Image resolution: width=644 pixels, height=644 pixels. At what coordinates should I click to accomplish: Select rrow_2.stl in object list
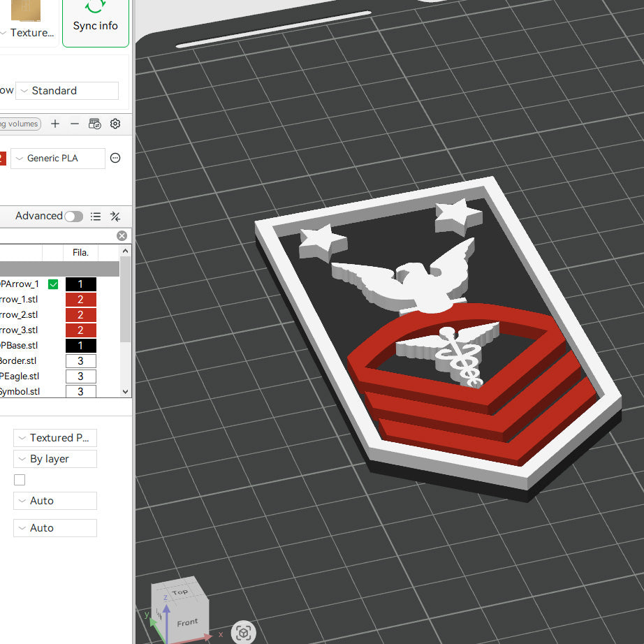point(19,315)
